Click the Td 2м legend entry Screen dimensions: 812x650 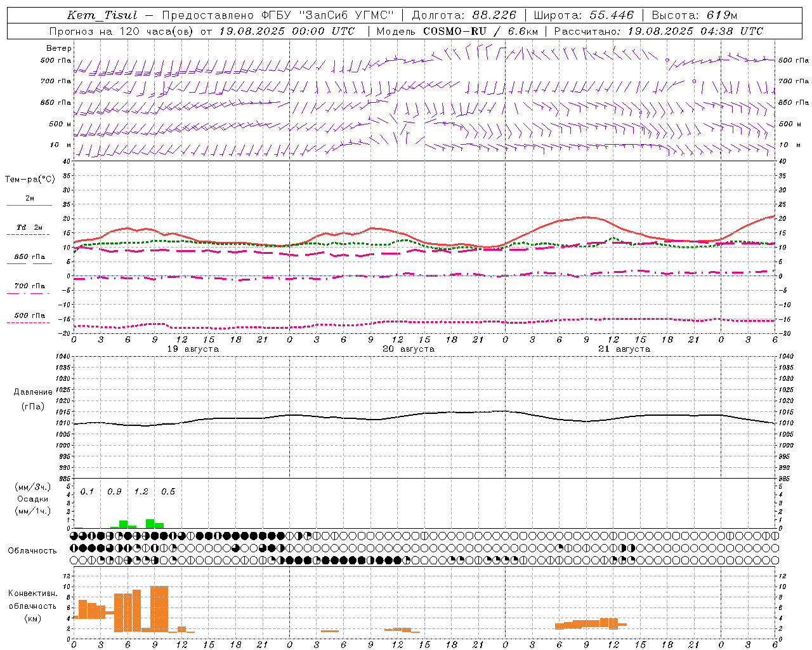[x=29, y=227]
